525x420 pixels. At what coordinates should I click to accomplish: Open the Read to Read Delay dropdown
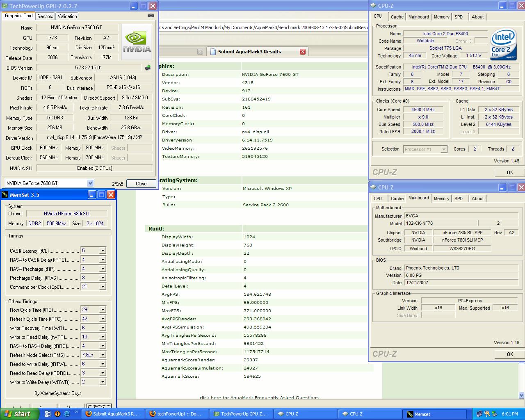point(103,373)
